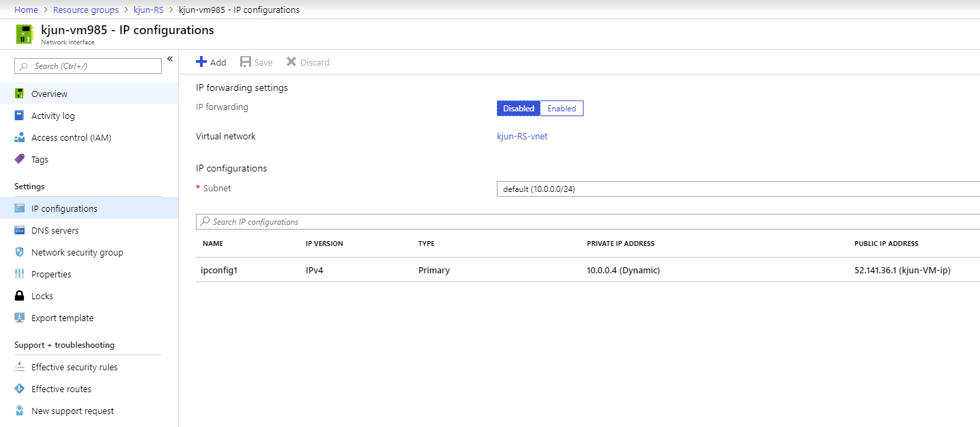Click the Primary type cell
980x427 pixels.
tap(434, 270)
